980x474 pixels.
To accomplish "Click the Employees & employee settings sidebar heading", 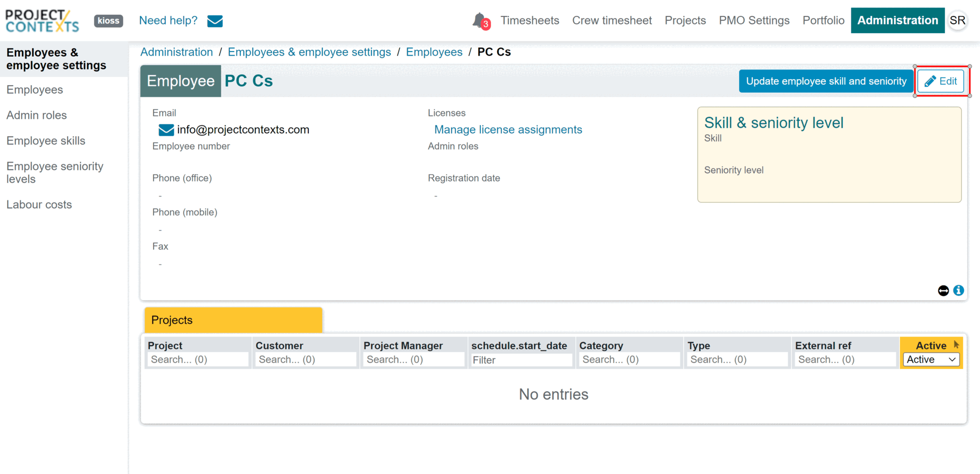I will 56,59.
